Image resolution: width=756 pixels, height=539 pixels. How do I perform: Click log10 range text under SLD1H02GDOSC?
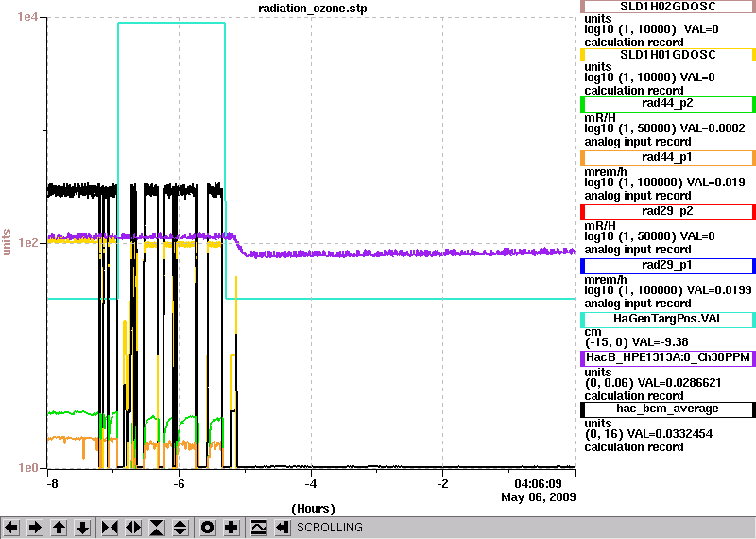(x=651, y=29)
